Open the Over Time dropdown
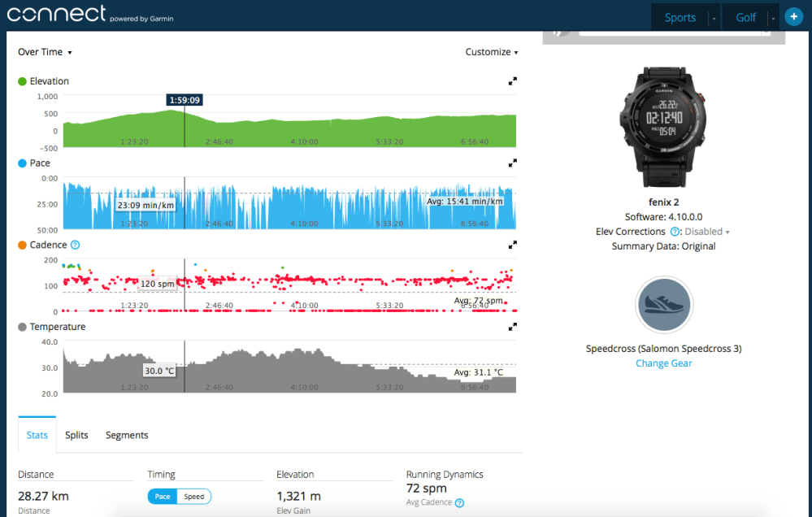 (44, 51)
